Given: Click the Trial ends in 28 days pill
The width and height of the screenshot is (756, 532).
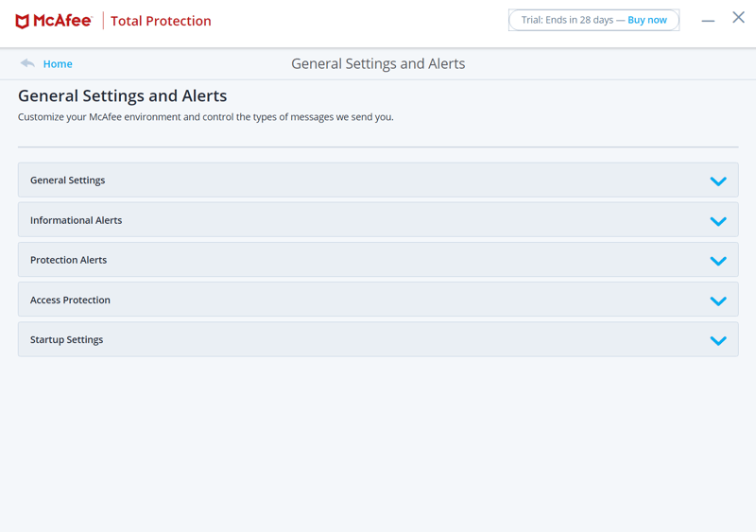Looking at the screenshot, I should [x=594, y=20].
